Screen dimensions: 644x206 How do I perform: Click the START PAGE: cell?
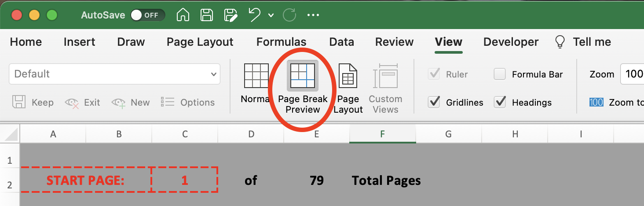tap(86, 180)
